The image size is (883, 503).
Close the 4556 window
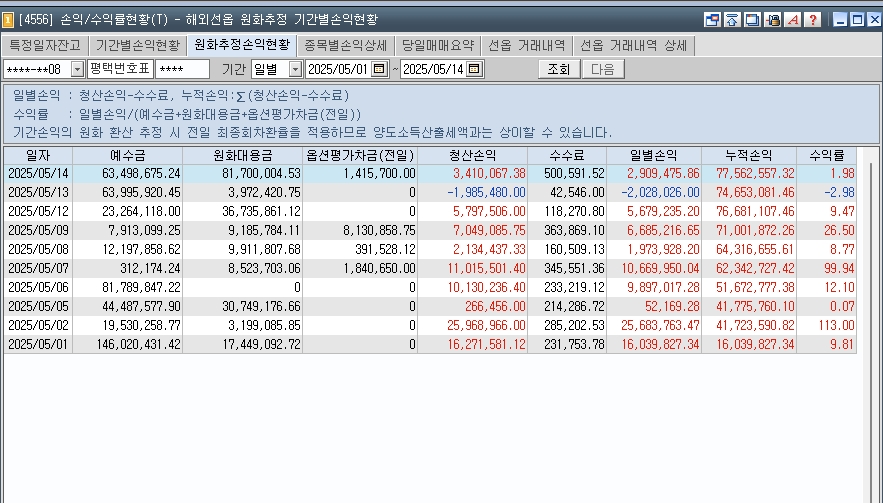[874, 20]
